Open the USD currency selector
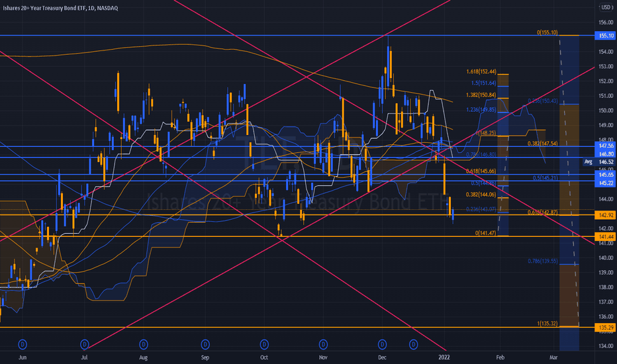This screenshot has height=364, width=617. point(606,7)
